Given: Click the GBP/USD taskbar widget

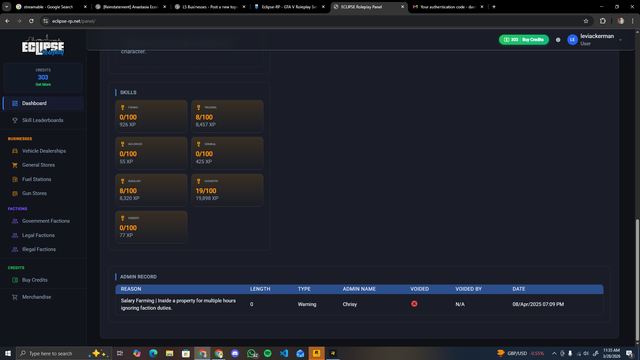Looking at the screenshot, I should click(x=520, y=353).
